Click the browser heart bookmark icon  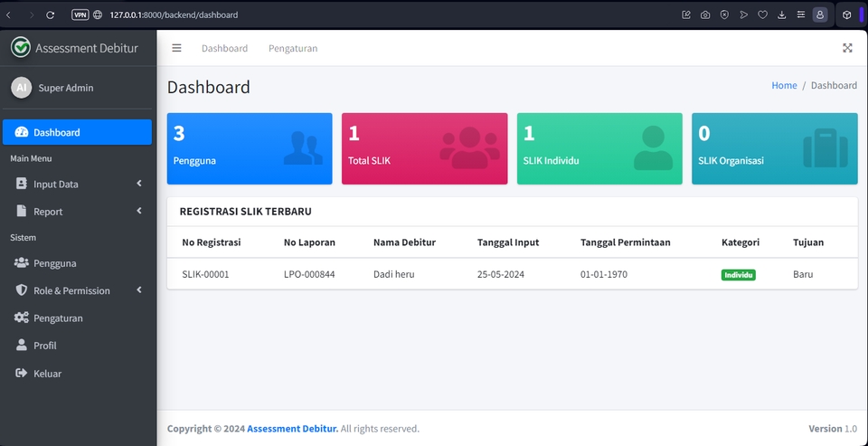[x=762, y=15]
